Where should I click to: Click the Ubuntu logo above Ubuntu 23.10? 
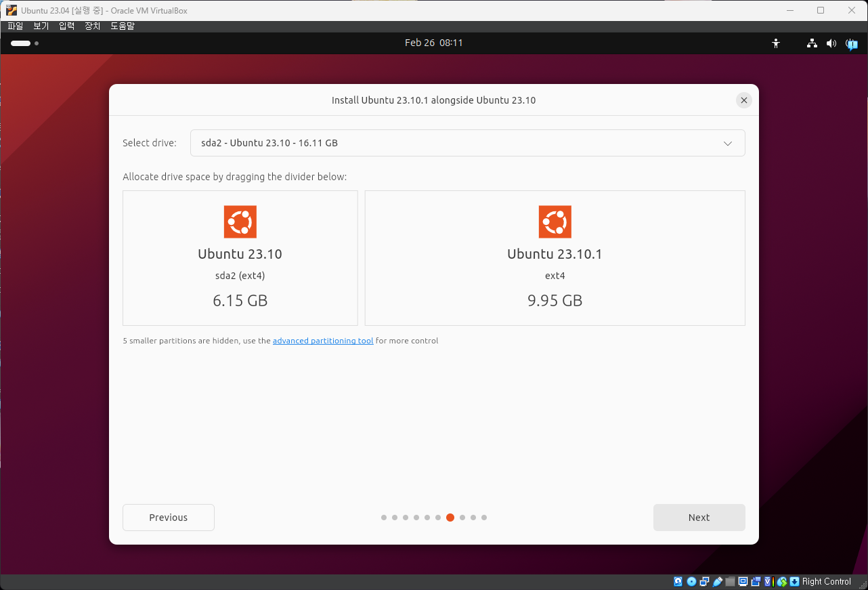pos(240,222)
